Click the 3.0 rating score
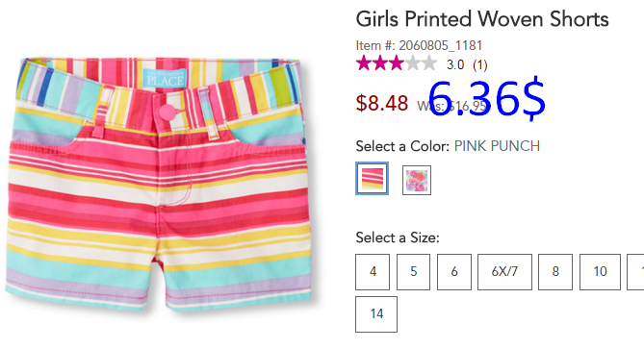Screen dimensions: 644x349 (455, 64)
